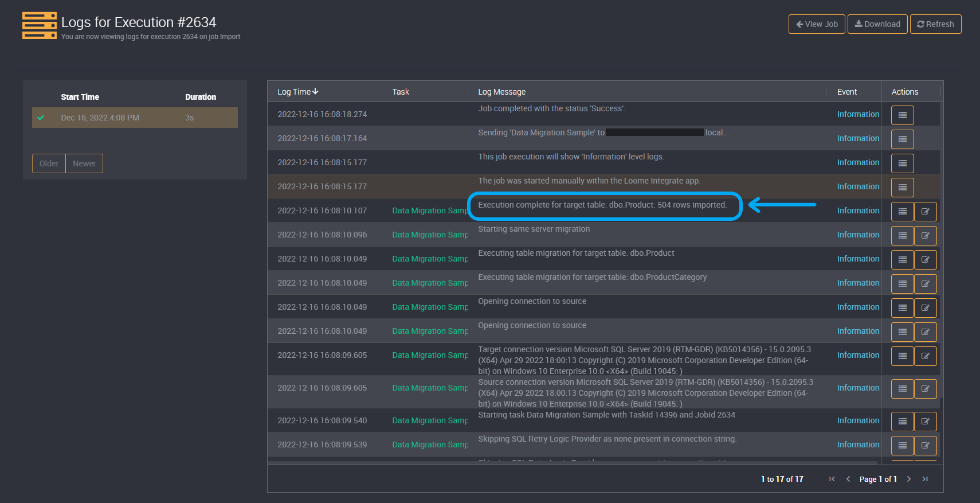Click Data Migration Samp task at 16:08:10.096

[x=430, y=235]
